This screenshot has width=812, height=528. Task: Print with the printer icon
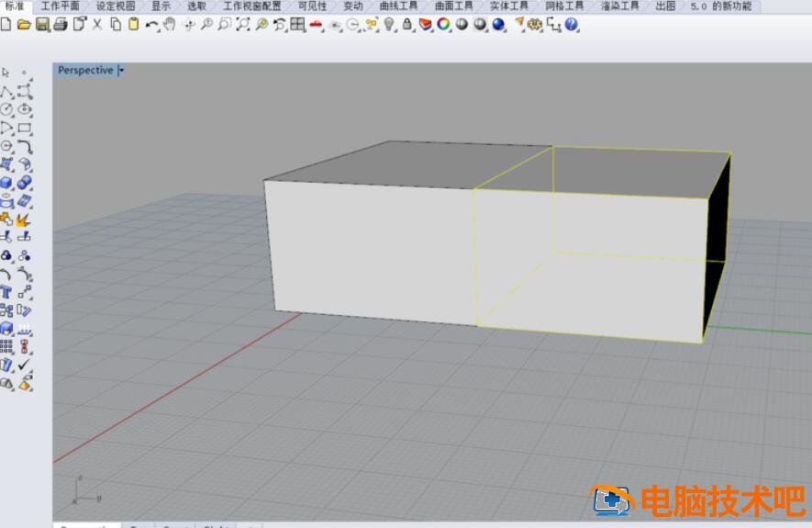(61, 25)
